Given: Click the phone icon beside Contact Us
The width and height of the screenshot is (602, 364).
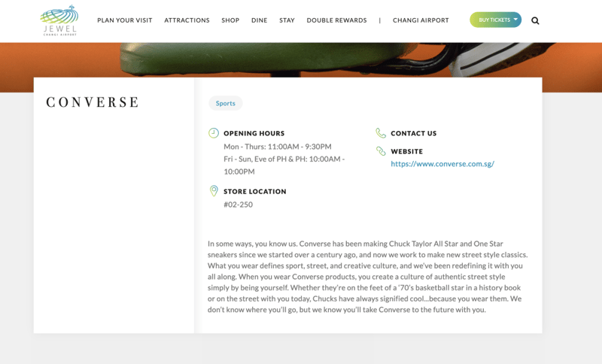Looking at the screenshot, I should [x=381, y=133].
